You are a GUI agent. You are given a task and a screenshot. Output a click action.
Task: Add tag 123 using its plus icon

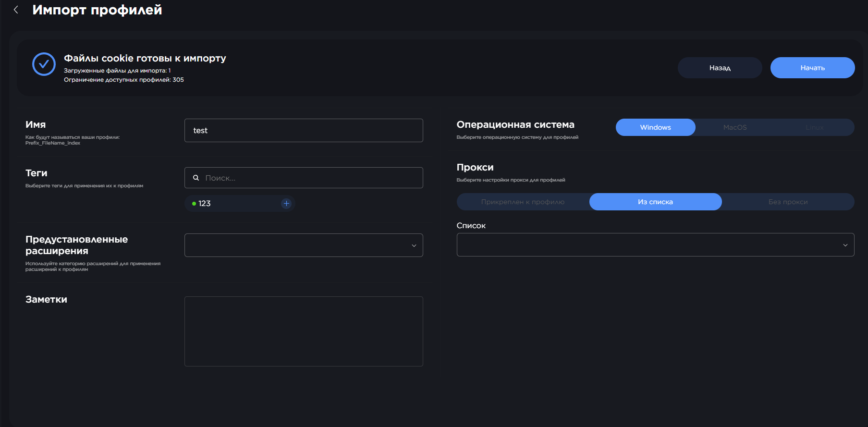click(x=286, y=204)
